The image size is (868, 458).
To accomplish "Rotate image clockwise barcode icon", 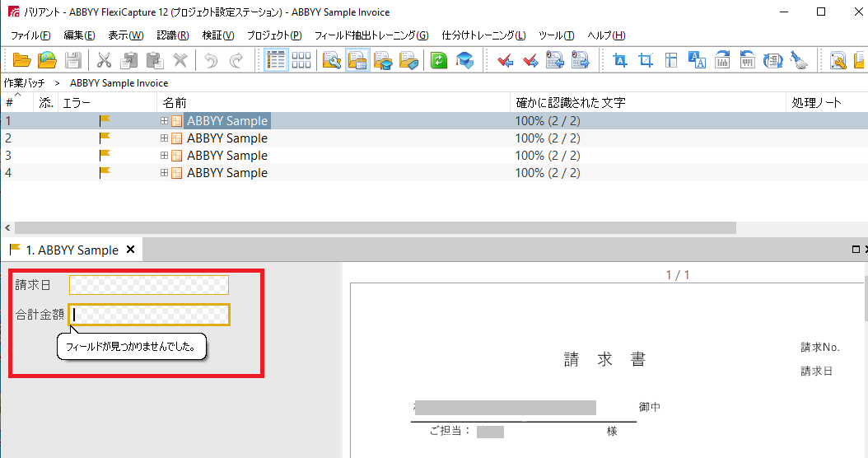I will tap(722, 60).
